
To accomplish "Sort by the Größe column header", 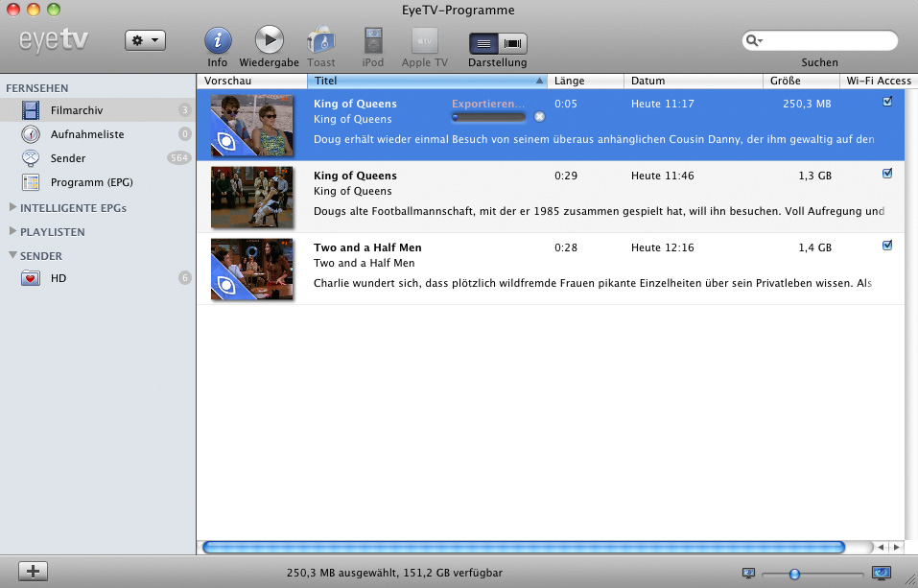I will coord(801,81).
